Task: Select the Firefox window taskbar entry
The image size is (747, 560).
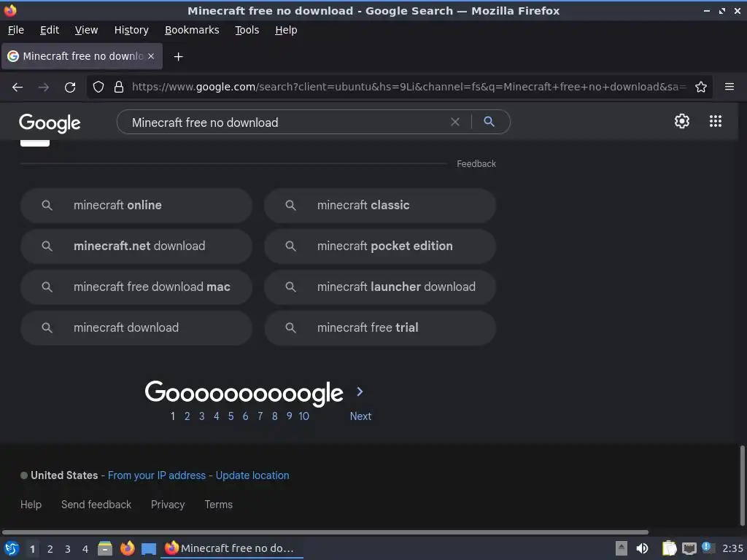Action: pyautogui.click(x=233, y=548)
